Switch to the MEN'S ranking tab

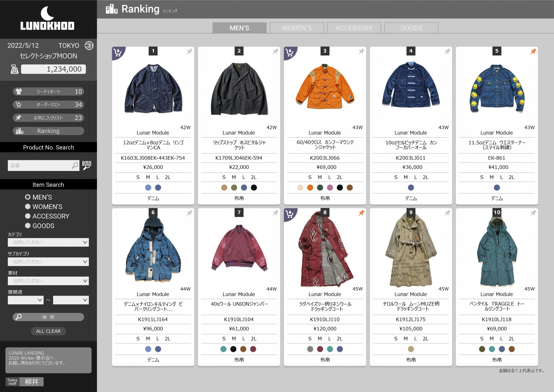pos(239,28)
